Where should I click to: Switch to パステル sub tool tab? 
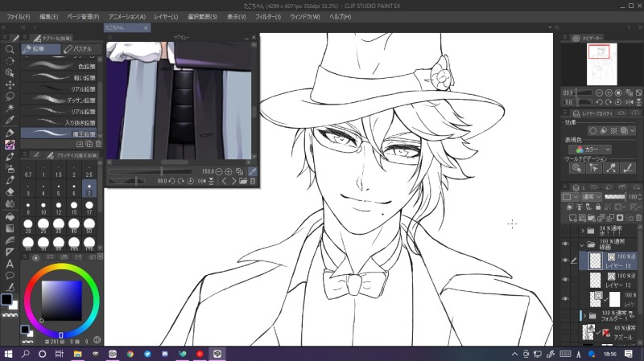coord(81,49)
